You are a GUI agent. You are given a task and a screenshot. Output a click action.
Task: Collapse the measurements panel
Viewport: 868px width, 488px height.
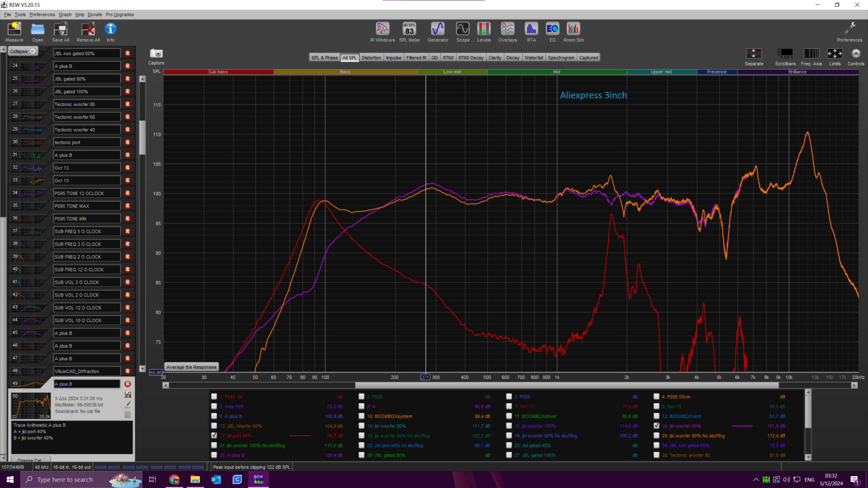pyautogui.click(x=23, y=51)
